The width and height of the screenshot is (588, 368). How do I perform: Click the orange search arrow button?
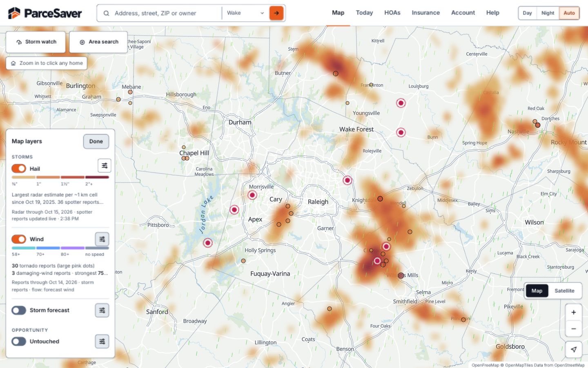pyautogui.click(x=276, y=13)
